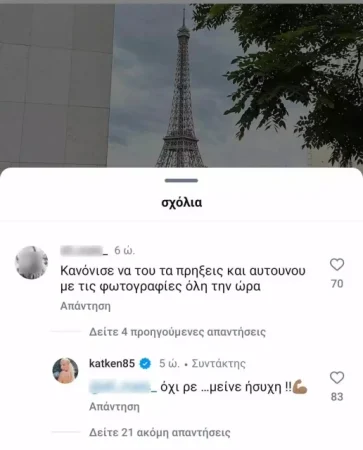
Task: Click 'Απάντηση' under the first comment
Action: pyautogui.click(x=85, y=306)
